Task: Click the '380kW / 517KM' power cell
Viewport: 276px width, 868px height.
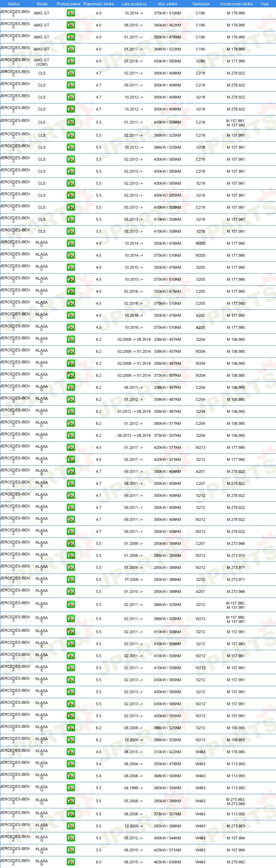Action: pos(167,423)
